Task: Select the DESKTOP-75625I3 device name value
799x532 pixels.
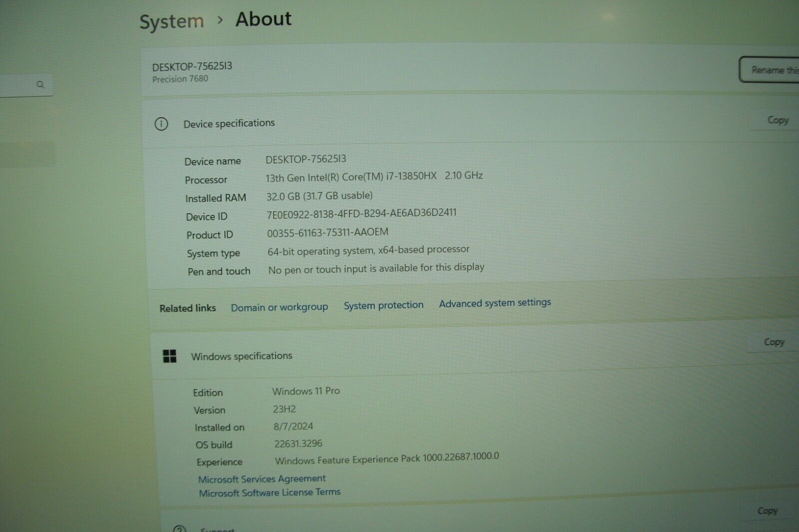Action: pyautogui.click(x=306, y=159)
